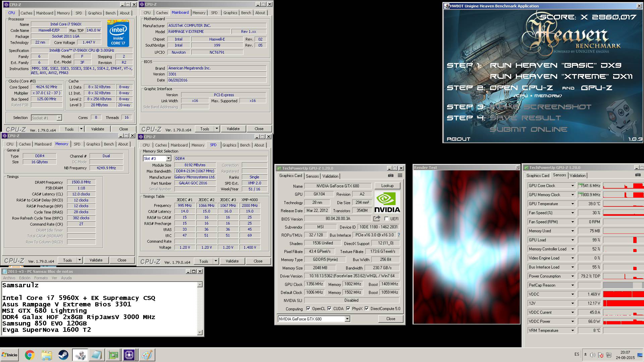Toggle the DirectCompute 5.0 checkbox

pyautogui.click(x=367, y=309)
